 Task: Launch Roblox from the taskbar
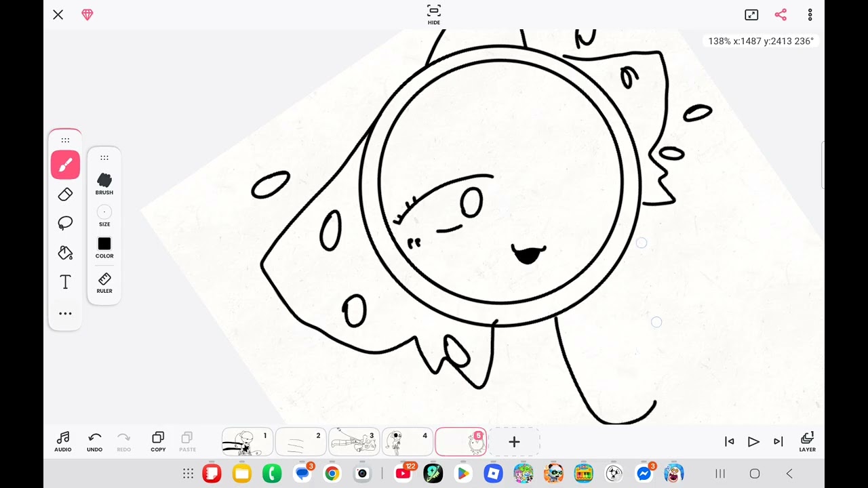493,474
